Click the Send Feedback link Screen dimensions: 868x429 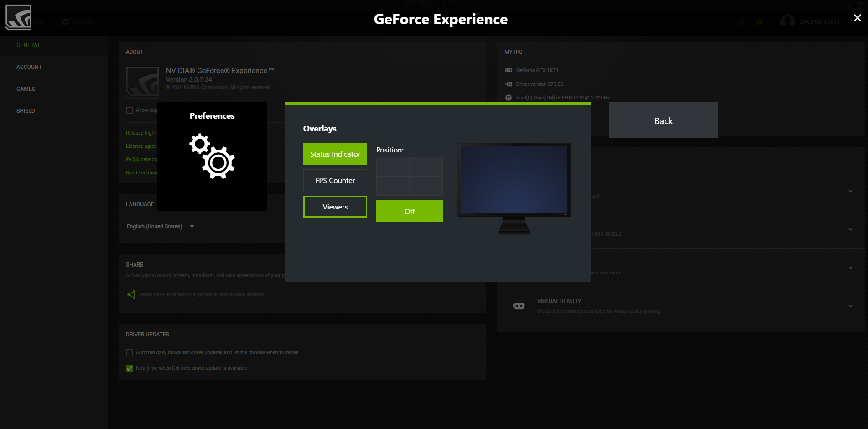(x=141, y=173)
